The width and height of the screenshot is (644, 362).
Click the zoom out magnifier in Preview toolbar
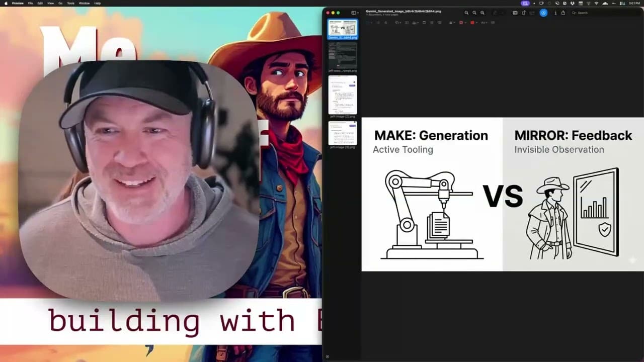tap(466, 13)
